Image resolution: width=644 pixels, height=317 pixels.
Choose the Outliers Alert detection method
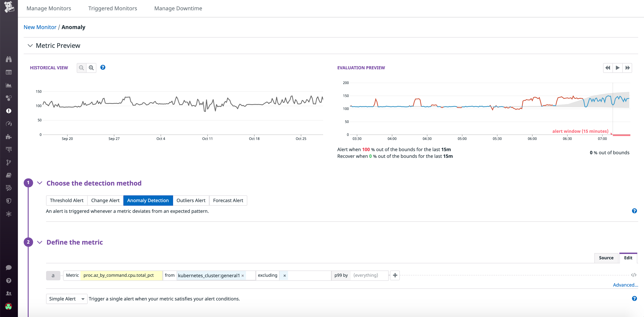point(191,200)
